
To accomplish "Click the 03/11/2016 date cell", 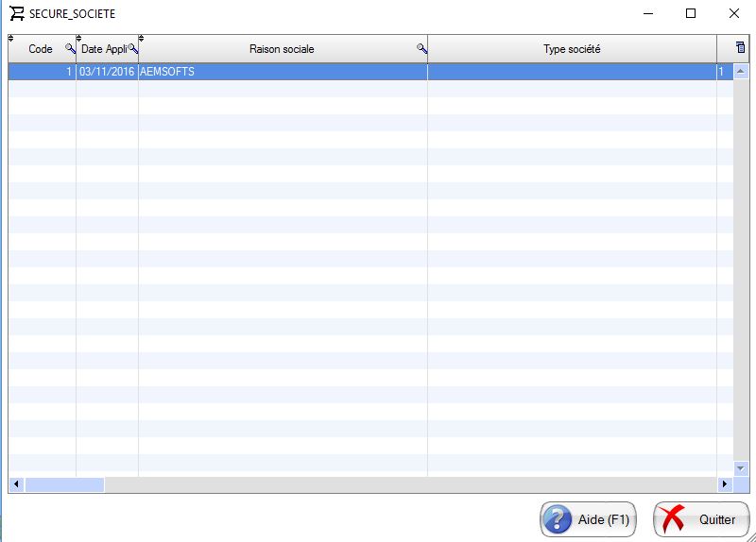I will point(107,72).
